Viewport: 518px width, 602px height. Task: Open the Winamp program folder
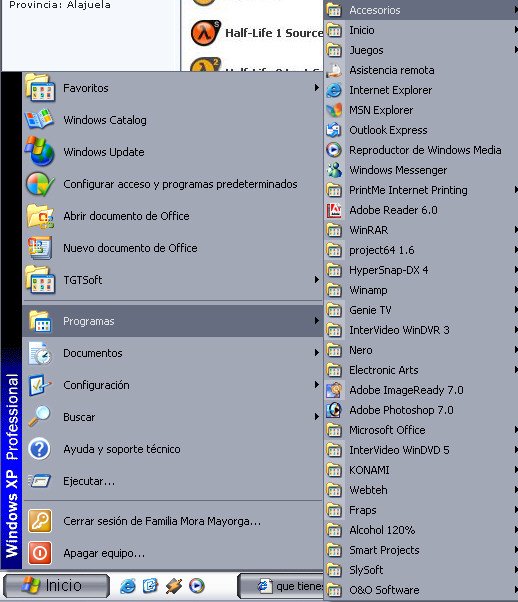(x=421, y=290)
